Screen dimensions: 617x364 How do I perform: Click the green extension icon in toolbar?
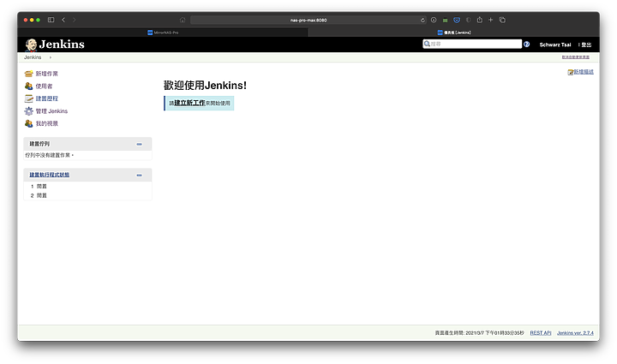click(x=445, y=20)
